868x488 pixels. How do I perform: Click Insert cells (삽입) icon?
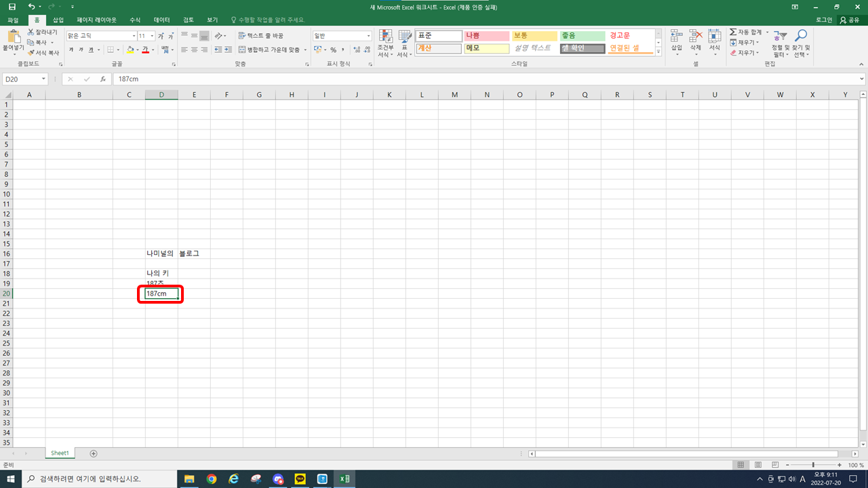click(x=677, y=41)
